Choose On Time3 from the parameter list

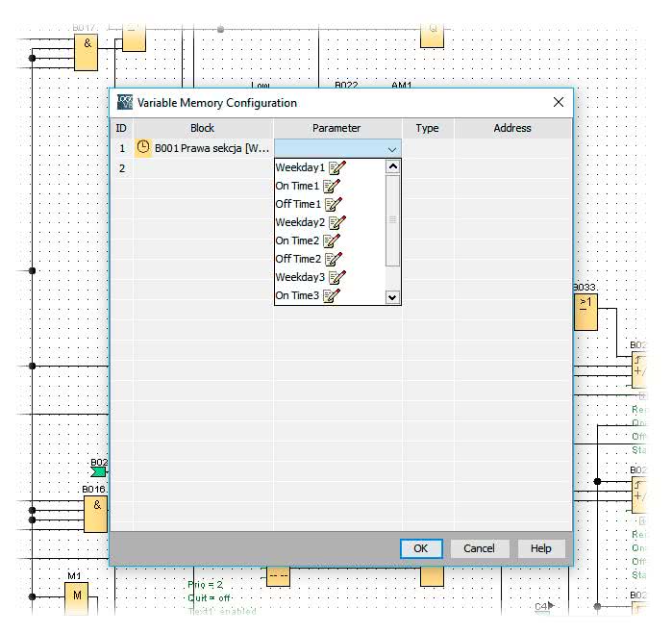(x=297, y=296)
